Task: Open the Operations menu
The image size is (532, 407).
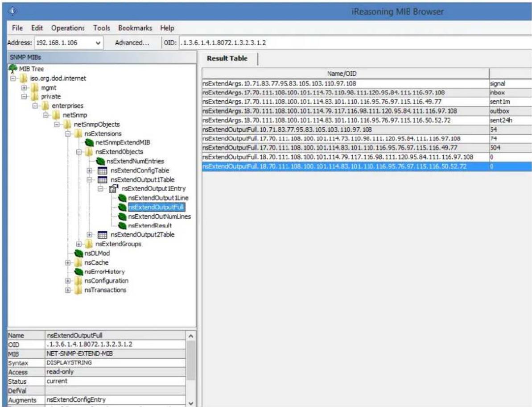Action: [68, 28]
